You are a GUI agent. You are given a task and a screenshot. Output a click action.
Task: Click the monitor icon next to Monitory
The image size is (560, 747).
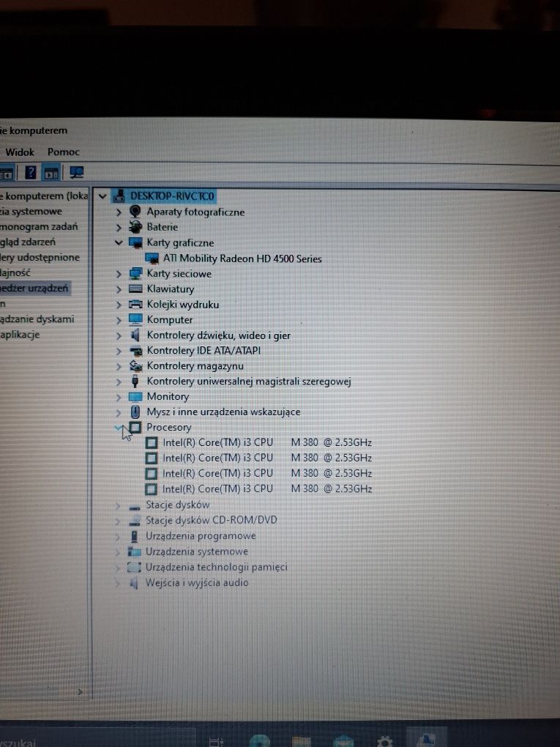coord(135,396)
